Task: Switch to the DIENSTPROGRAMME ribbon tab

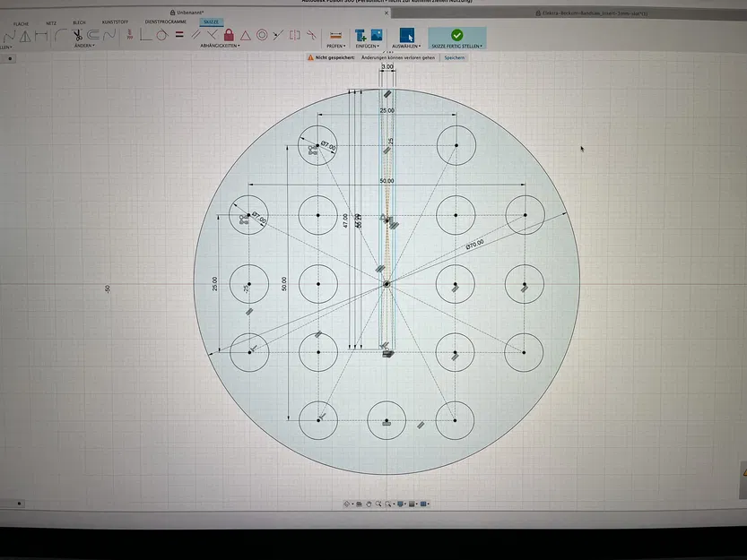Action: click(x=165, y=21)
